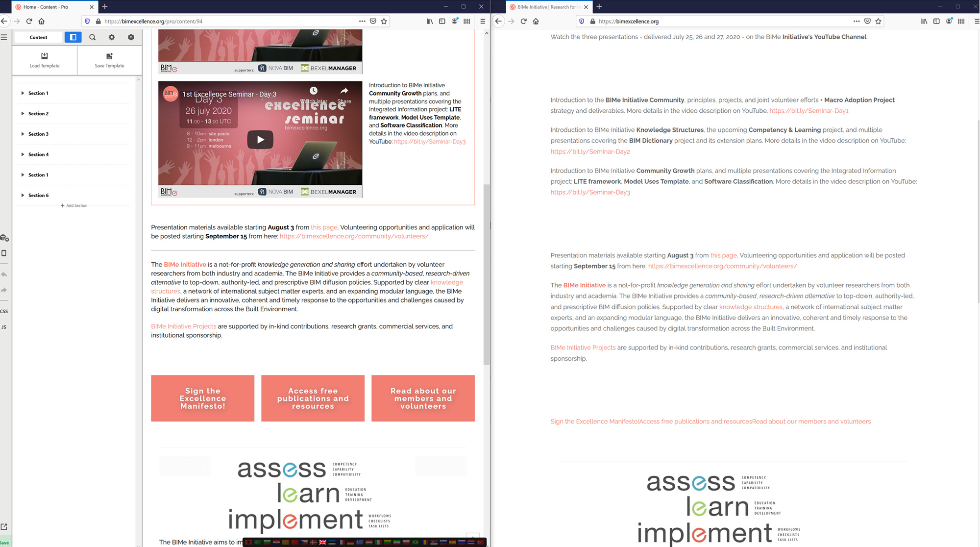Image resolution: width=980 pixels, height=547 pixels.
Task: Click the green Save button
Action: click(4, 543)
